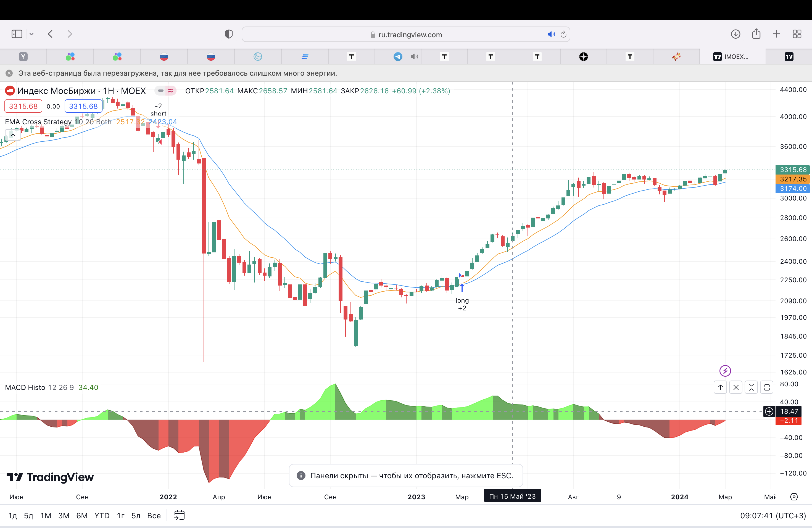Toggle the pink market status indicator
Image resolution: width=812 pixels, height=528 pixels.
[170, 91]
